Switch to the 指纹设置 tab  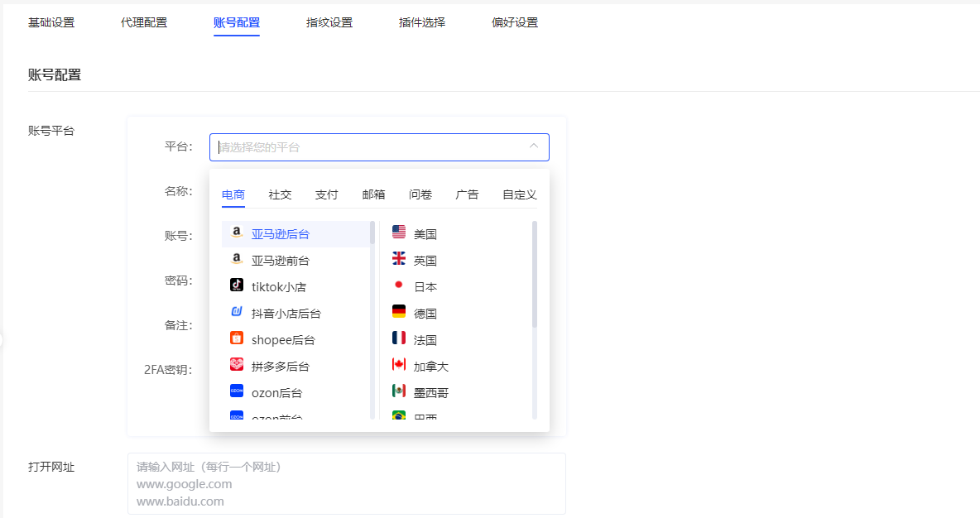329,22
